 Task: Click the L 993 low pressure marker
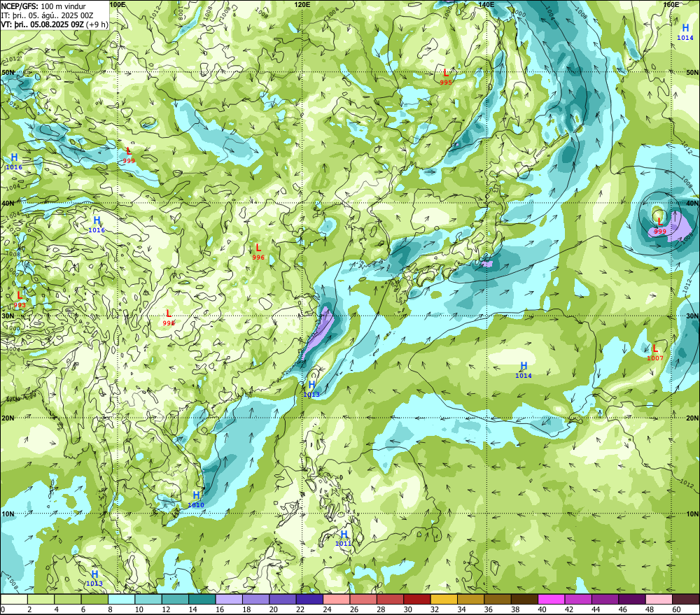pyautogui.click(x=20, y=299)
